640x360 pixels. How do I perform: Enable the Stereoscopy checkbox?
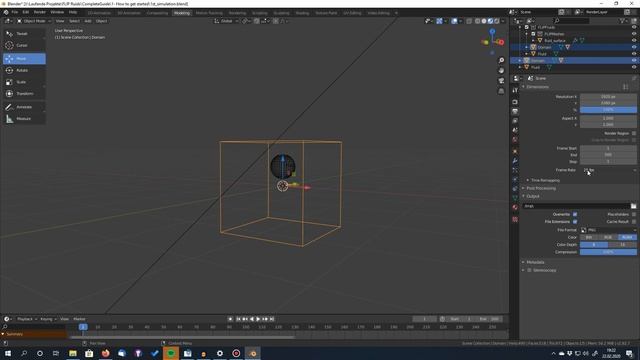coord(529,270)
